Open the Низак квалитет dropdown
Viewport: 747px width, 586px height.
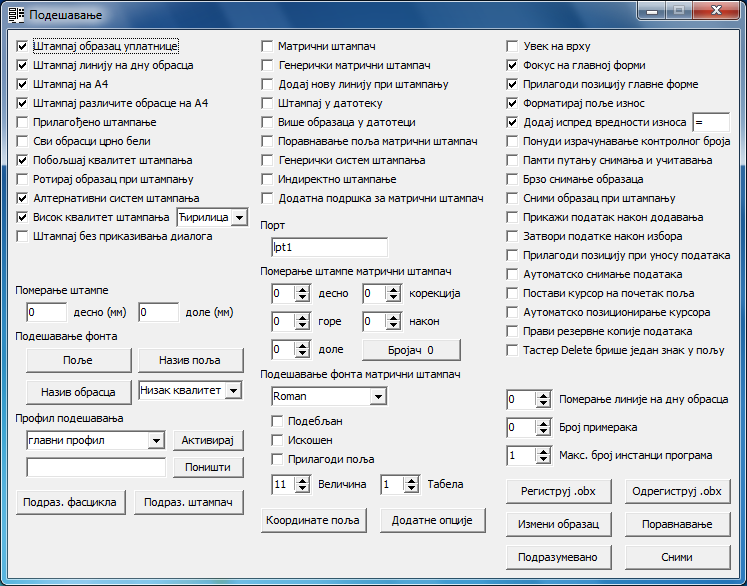click(233, 391)
